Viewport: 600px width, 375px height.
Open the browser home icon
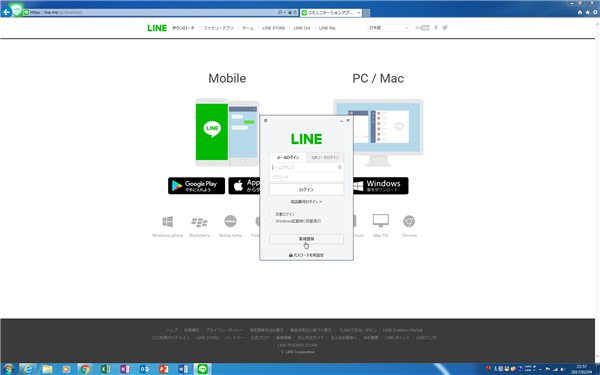tap(580, 13)
